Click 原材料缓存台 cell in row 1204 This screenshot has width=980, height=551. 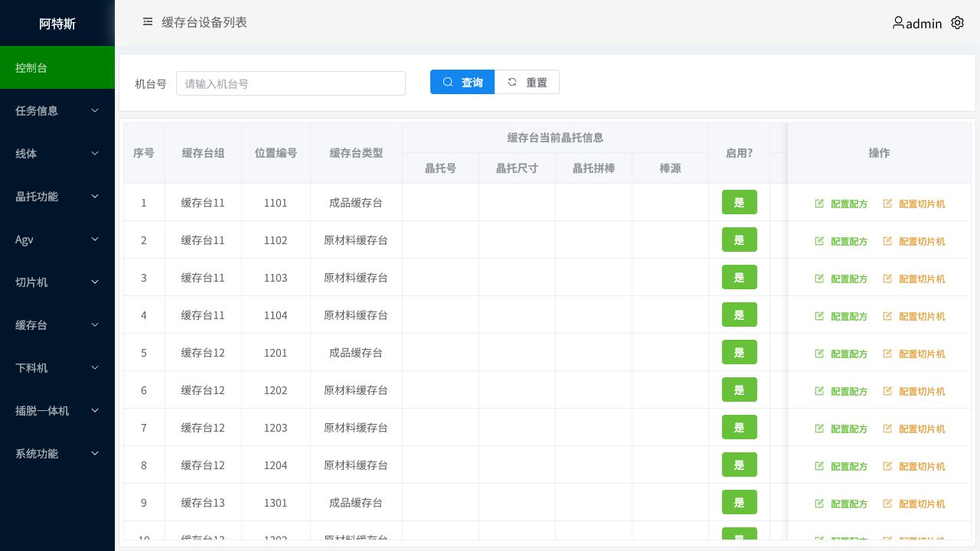coord(356,465)
